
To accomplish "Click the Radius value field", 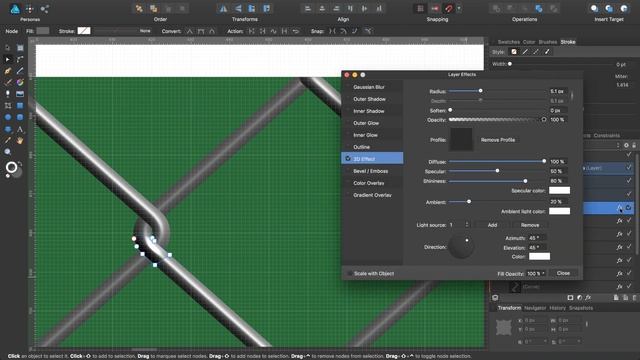I will click(557, 91).
